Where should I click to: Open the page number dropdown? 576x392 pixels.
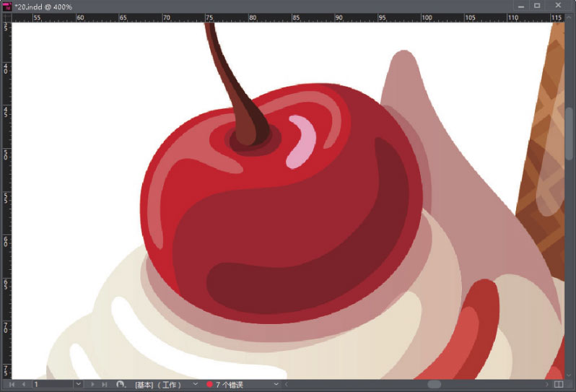click(78, 385)
